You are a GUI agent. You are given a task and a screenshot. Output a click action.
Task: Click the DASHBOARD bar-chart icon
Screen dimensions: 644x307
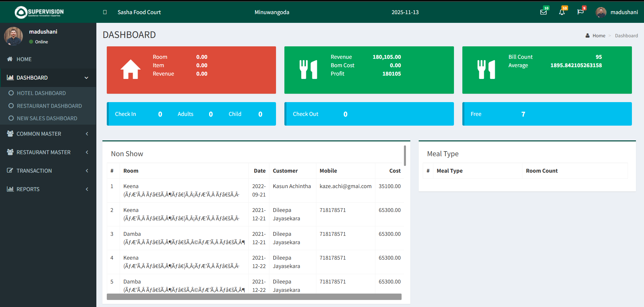pyautogui.click(x=10, y=78)
